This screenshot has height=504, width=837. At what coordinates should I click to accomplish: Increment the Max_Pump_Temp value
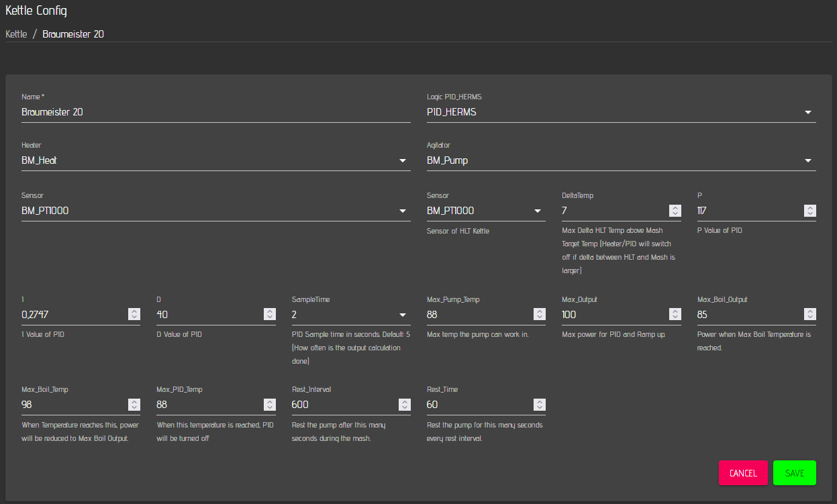point(540,311)
